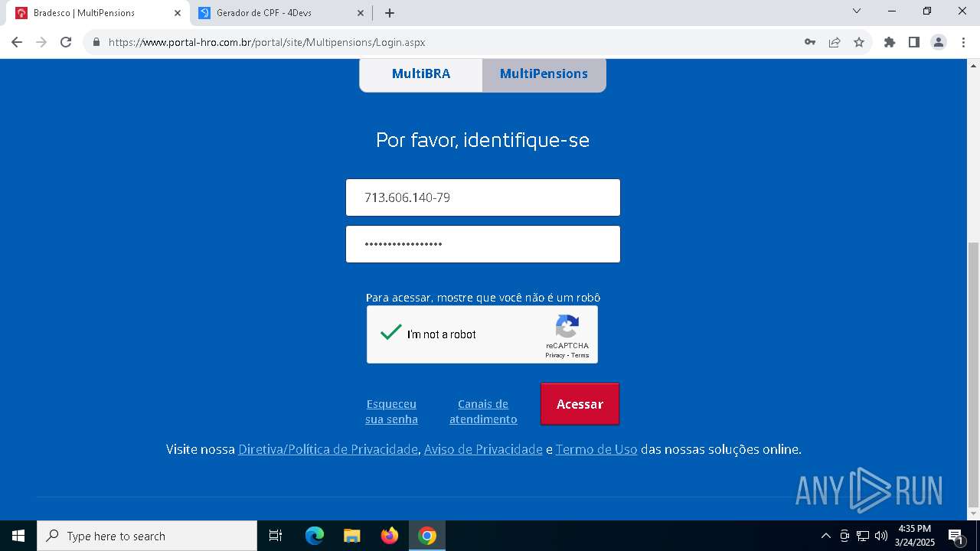Open reCAPTCHA Privacy link
The image size is (980, 551).
[x=555, y=355]
